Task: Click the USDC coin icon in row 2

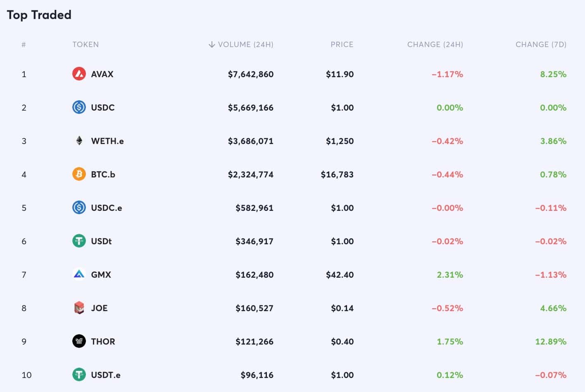Action: pos(79,107)
